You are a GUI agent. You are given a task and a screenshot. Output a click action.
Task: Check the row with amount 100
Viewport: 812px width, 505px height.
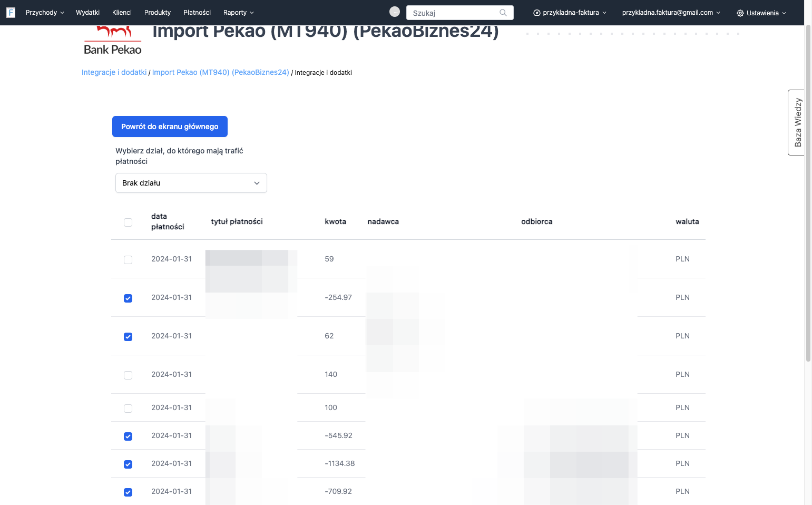[128, 409]
